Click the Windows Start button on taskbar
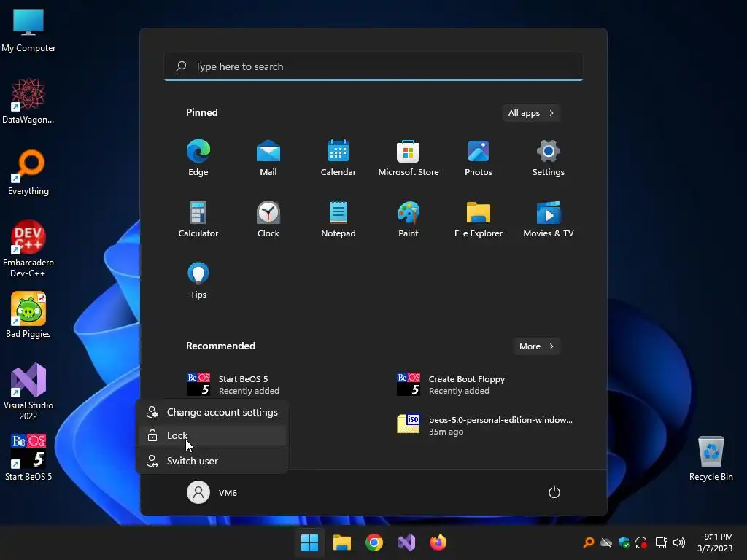Image resolution: width=747 pixels, height=560 pixels. 309,542
